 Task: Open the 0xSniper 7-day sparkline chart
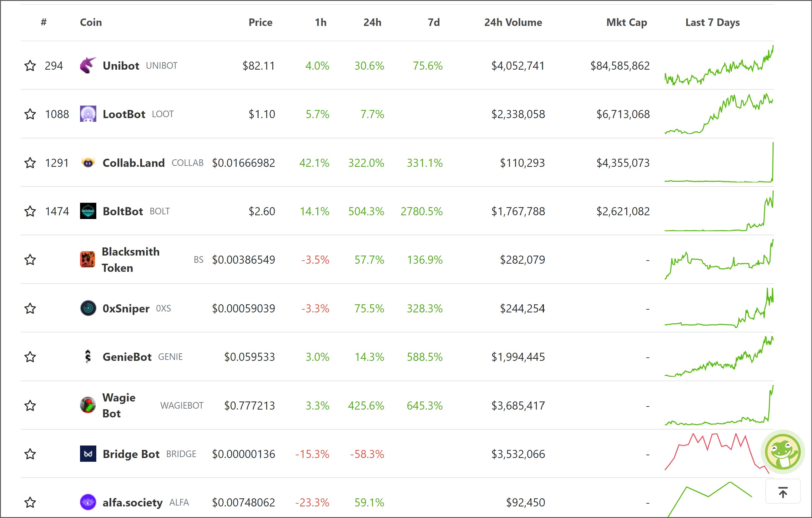pyautogui.click(x=719, y=308)
